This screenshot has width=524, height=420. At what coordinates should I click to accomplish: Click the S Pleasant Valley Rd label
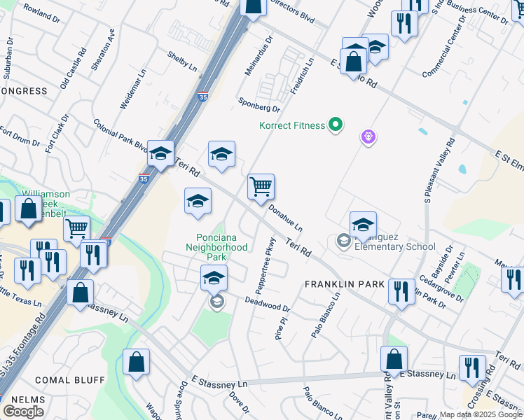[x=440, y=171]
